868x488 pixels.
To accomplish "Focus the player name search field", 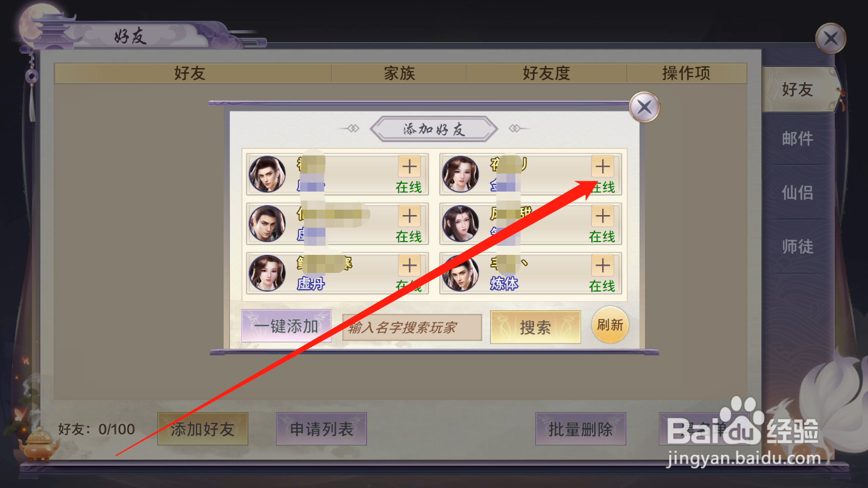I will coord(412,327).
